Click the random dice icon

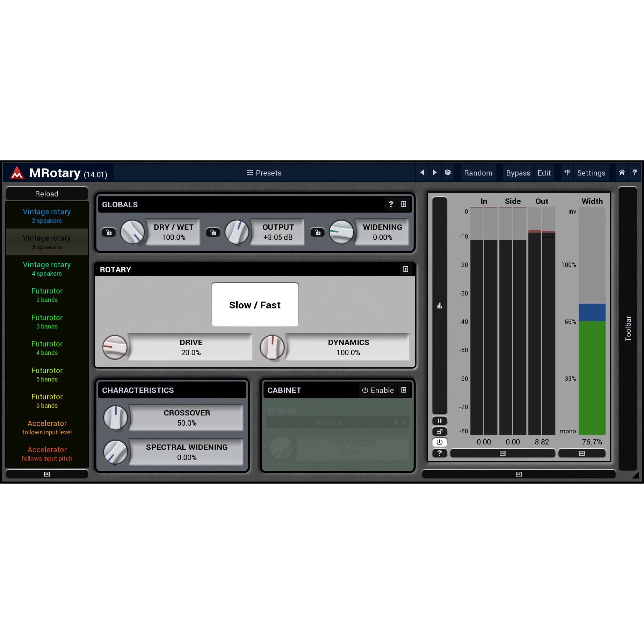click(x=448, y=173)
